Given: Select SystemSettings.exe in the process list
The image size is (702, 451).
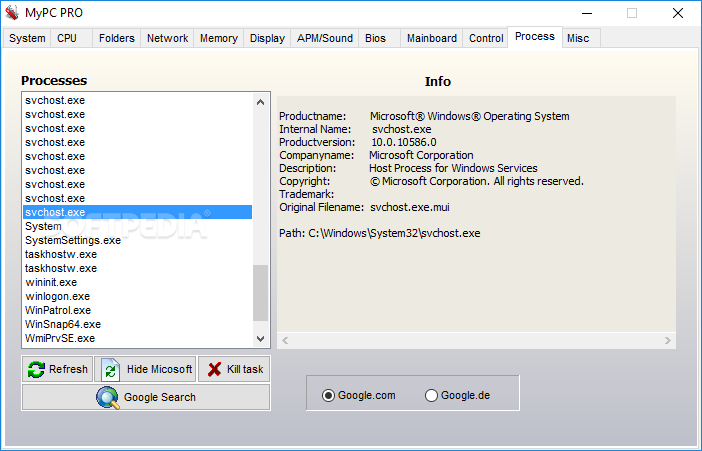Looking at the screenshot, I should (x=137, y=240).
